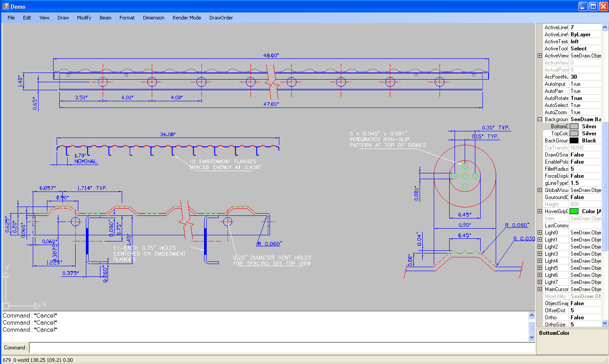Open the Draw menu
This screenshot has height=364, width=609.
point(63,18)
